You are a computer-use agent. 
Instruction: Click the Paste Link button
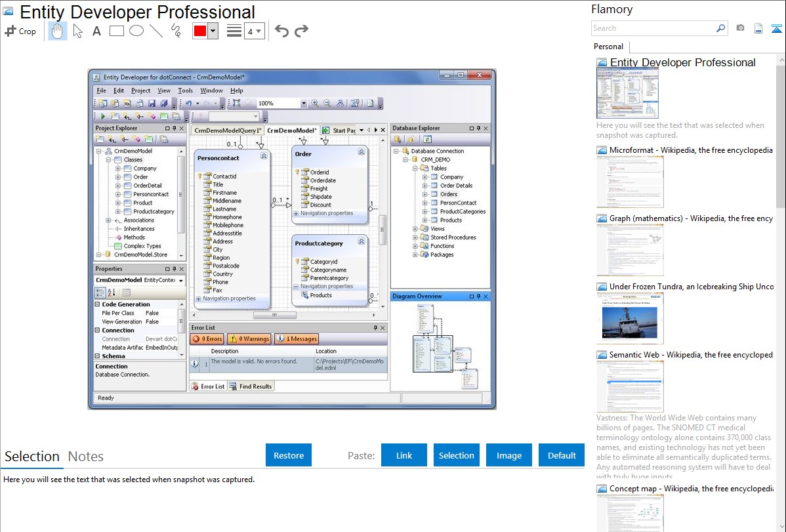point(404,455)
